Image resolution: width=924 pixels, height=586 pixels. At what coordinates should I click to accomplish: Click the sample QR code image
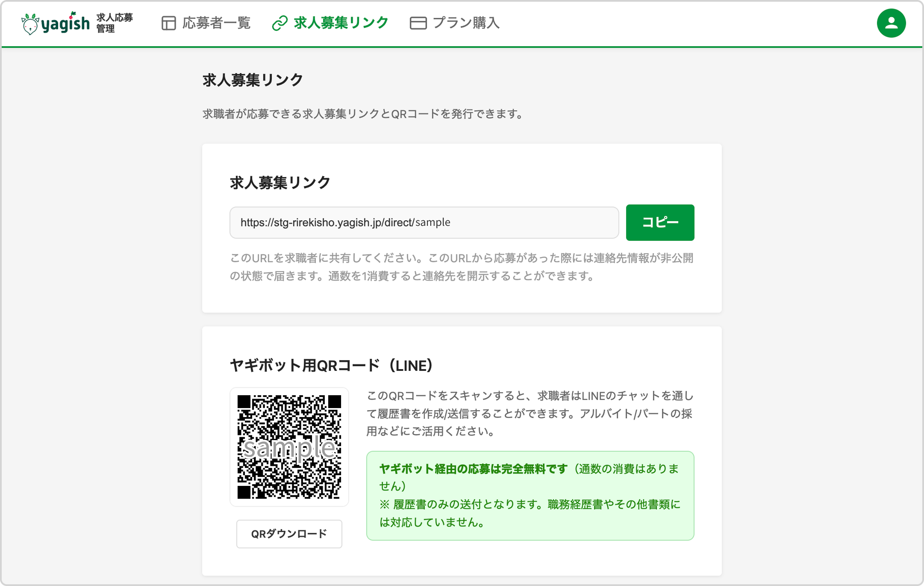(289, 447)
